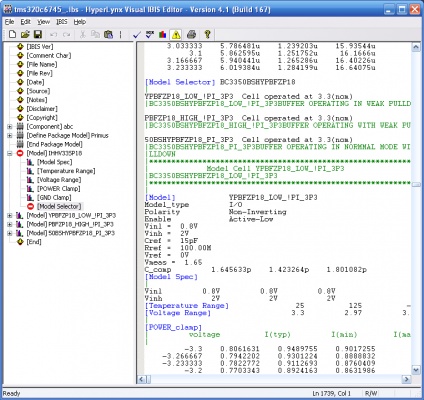Image resolution: width=424 pixels, height=400 pixels.
Task: Expand the [Model] PBFZP18_HIGH_!PI_3P3 node
Action: pos(10,224)
